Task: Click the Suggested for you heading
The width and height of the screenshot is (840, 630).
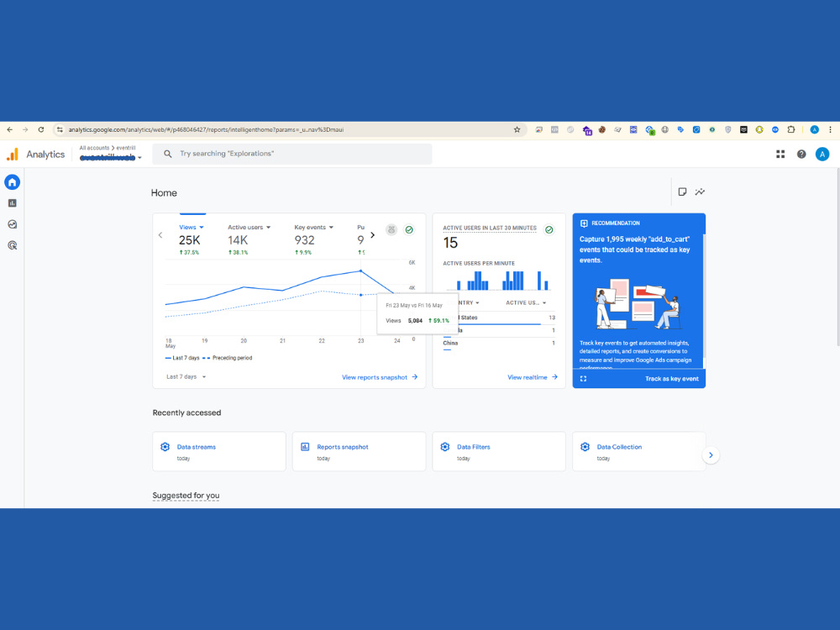Action: tap(186, 496)
